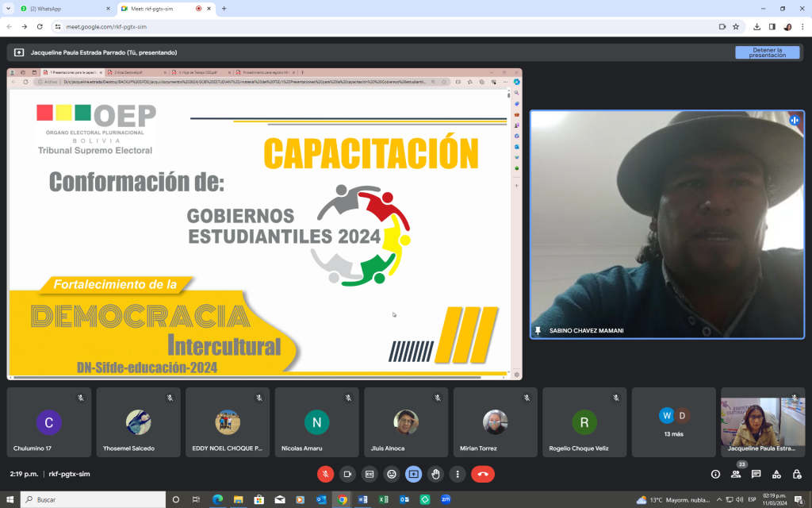Open a new browser tab
This screenshot has height=508, width=812.
click(x=224, y=9)
